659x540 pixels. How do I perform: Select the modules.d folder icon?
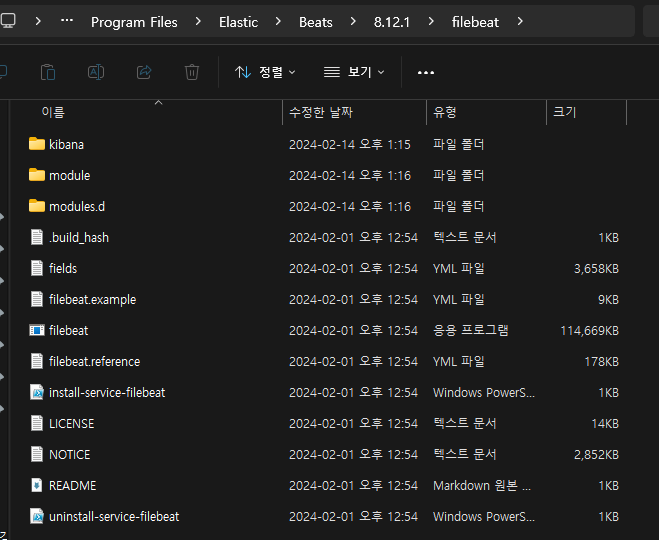37,206
